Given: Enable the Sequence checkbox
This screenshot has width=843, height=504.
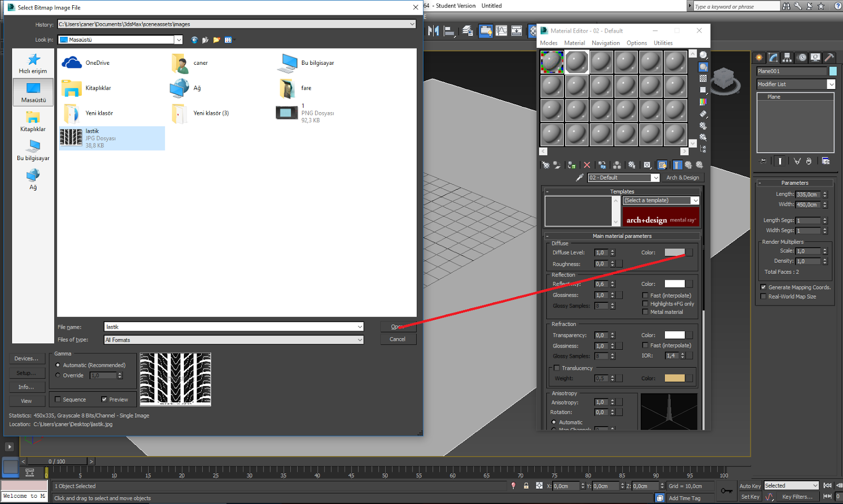Looking at the screenshot, I should (58, 399).
